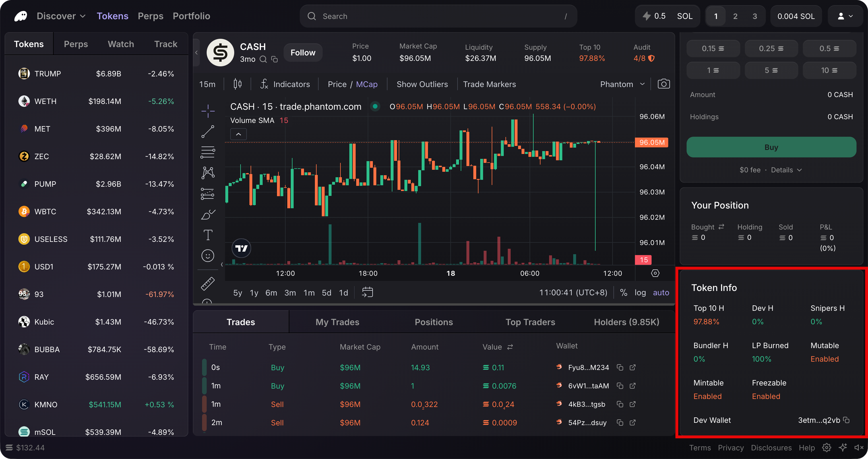Open the Holders tab
Image resolution: width=868 pixels, height=459 pixels.
click(626, 322)
